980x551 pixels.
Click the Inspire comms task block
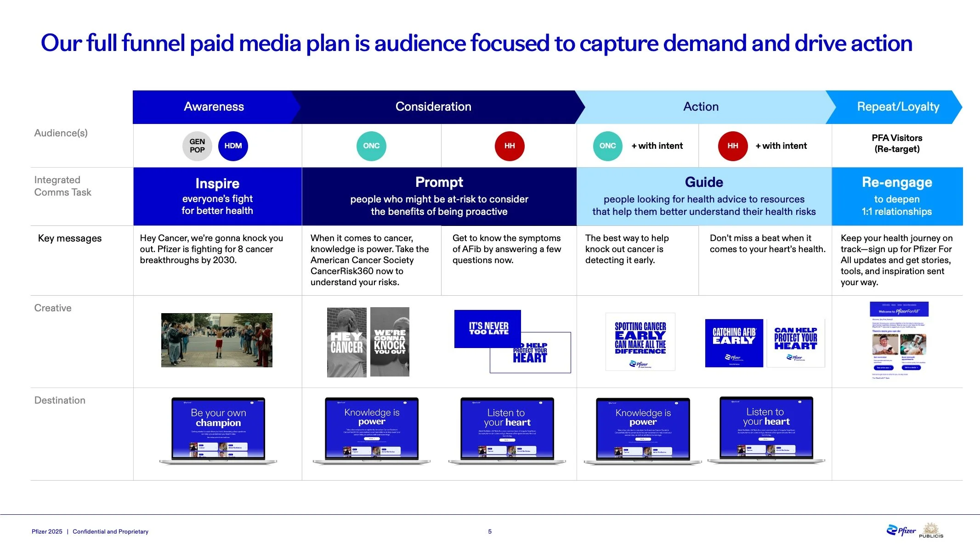pos(217,197)
